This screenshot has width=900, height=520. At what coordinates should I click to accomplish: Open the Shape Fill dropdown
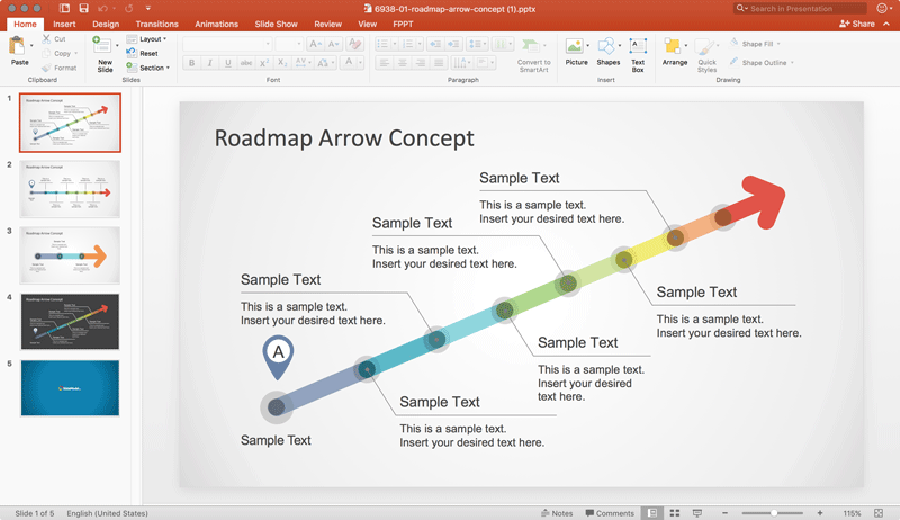point(755,44)
